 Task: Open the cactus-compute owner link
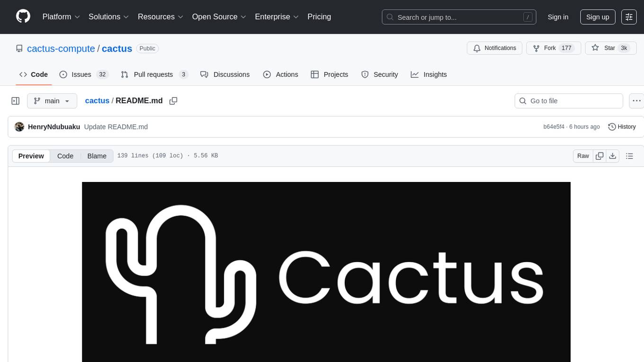(61, 48)
